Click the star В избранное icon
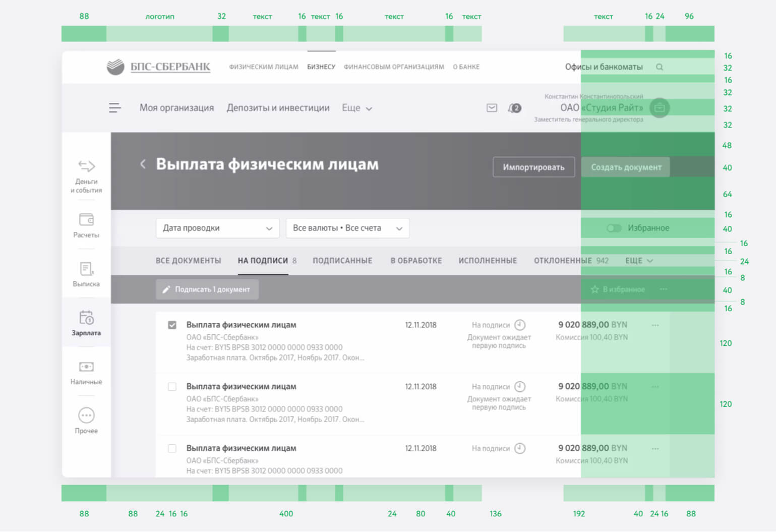This screenshot has height=532, width=776. [x=595, y=289]
